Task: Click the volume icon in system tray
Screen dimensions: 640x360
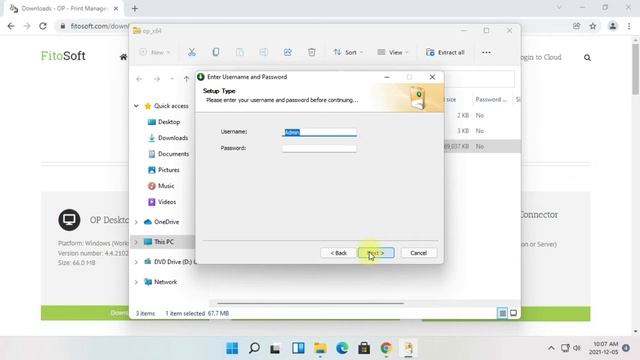Action: (577, 348)
